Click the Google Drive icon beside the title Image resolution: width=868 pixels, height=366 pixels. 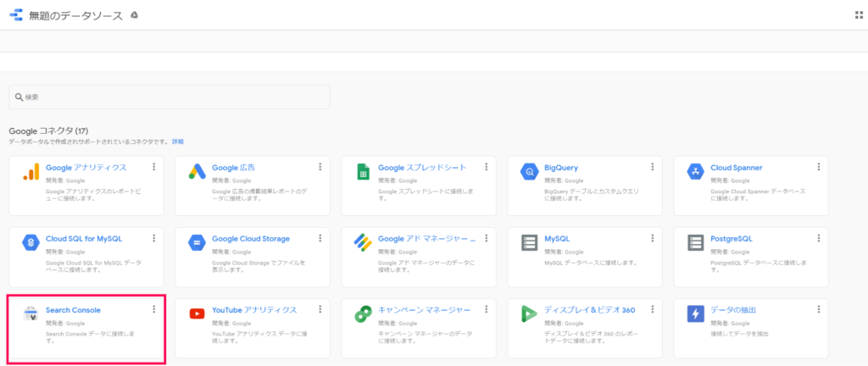tap(134, 15)
